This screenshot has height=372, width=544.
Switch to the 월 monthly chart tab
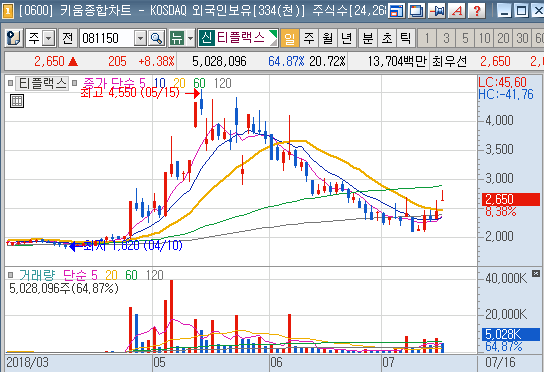(x=328, y=38)
